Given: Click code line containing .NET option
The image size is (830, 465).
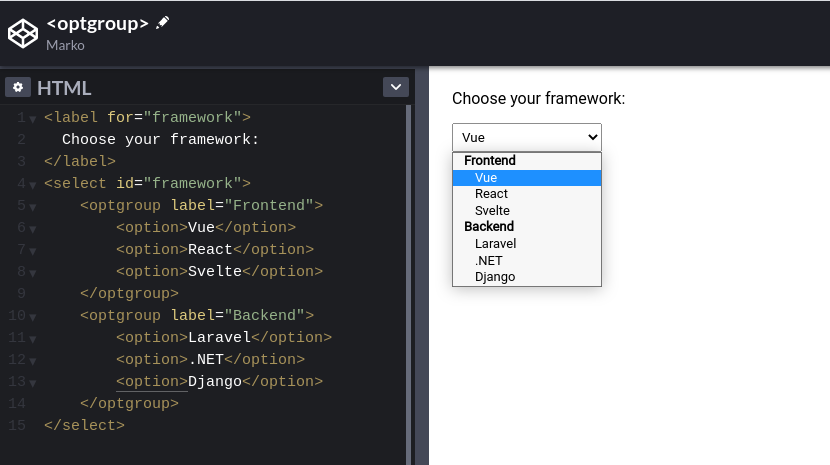Looking at the screenshot, I should tap(210, 359).
